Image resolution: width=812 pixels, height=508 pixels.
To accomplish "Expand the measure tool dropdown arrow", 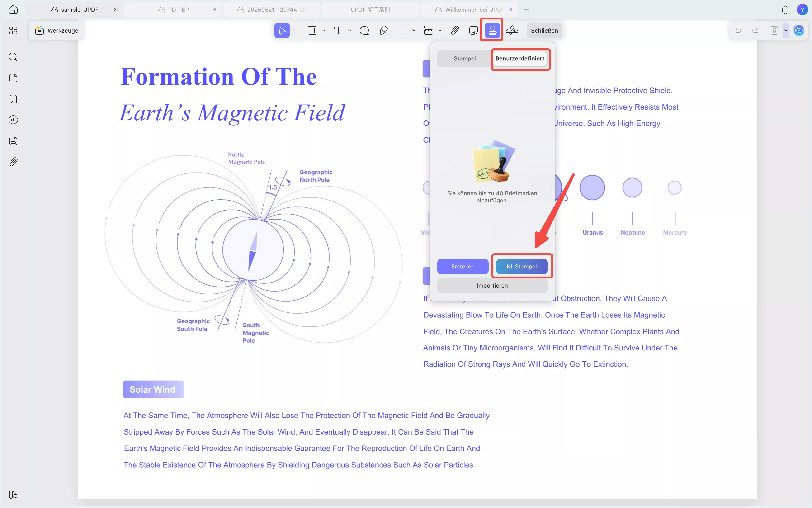I will click(x=440, y=31).
